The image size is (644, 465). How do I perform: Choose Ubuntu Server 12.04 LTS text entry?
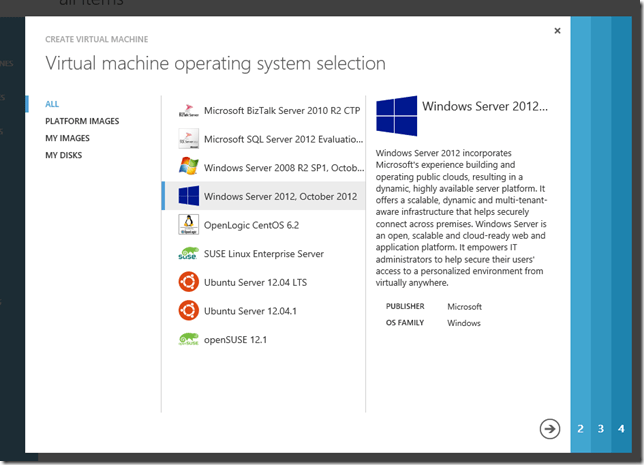point(253,282)
